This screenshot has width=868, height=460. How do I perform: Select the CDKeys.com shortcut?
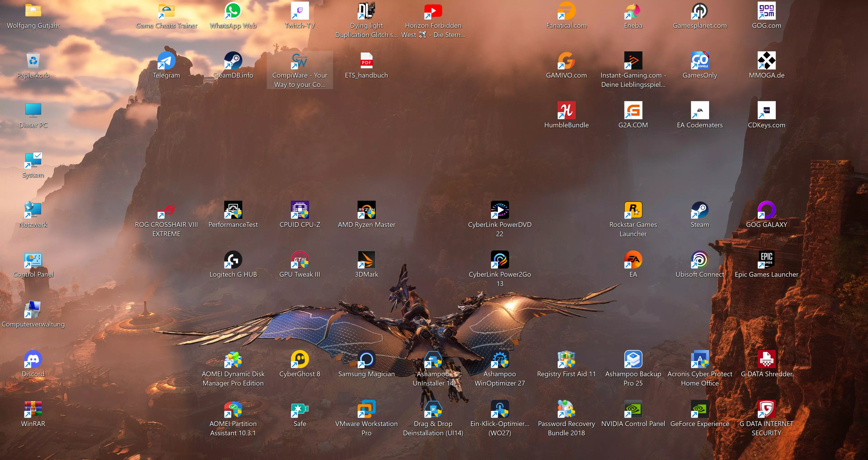pyautogui.click(x=767, y=110)
